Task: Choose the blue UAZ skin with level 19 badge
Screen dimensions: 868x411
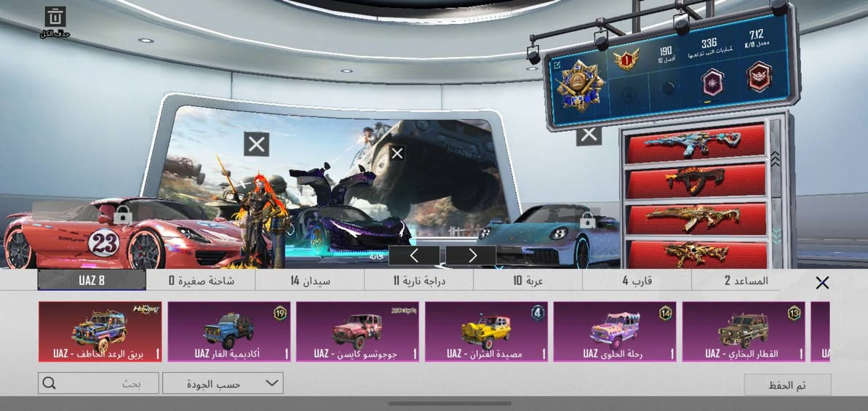Action: pyautogui.click(x=229, y=332)
